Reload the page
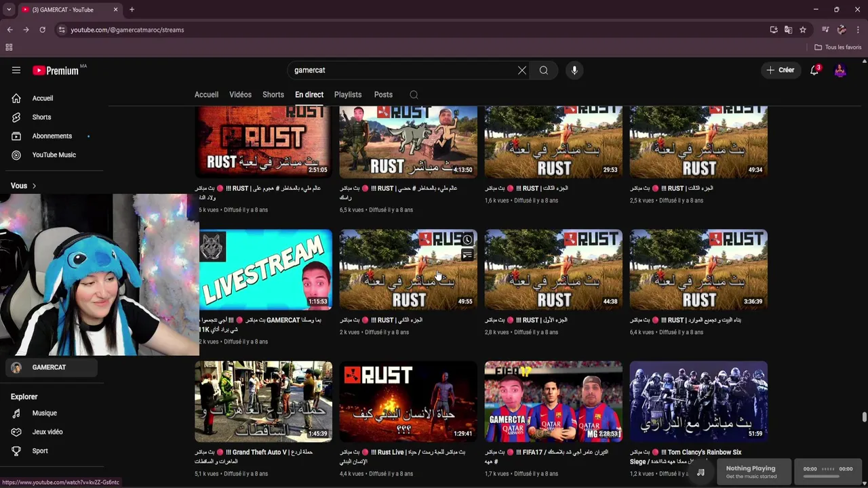This screenshot has width=868, height=488. (42, 30)
